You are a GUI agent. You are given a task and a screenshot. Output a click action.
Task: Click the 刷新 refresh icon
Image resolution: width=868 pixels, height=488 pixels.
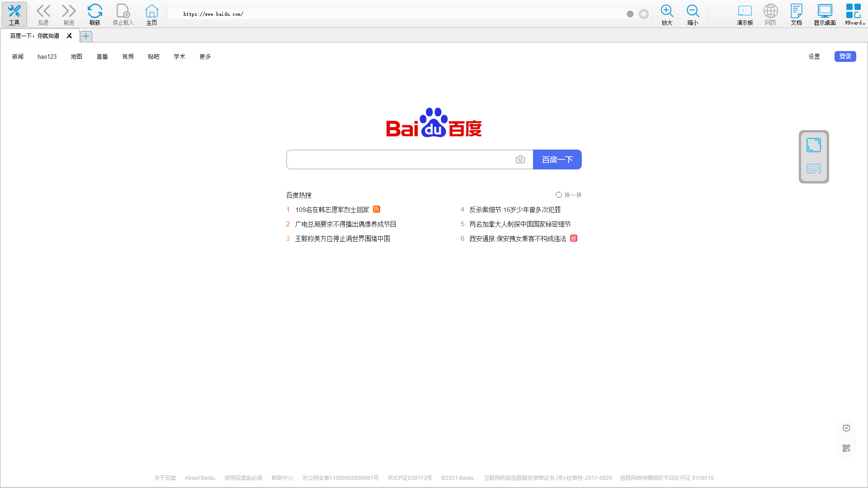point(94,14)
